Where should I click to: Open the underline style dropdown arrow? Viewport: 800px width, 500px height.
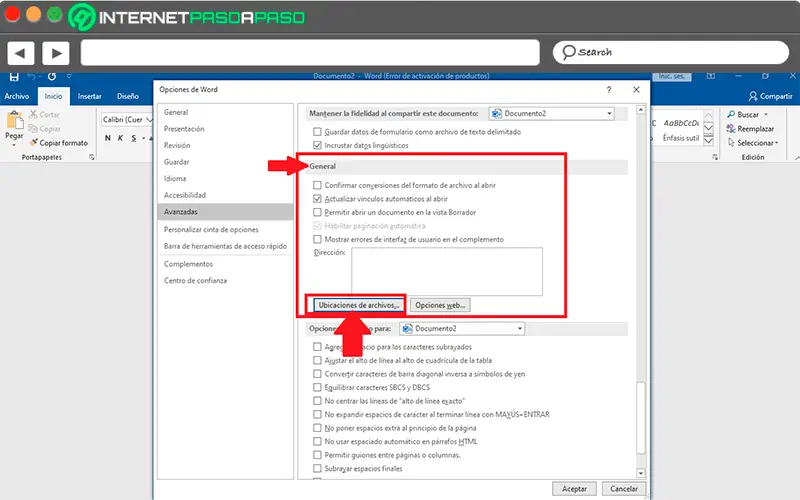(x=143, y=138)
